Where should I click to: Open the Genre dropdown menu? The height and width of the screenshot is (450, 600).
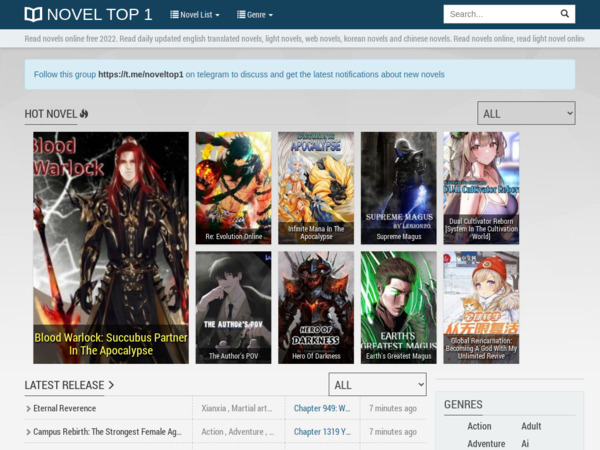(x=255, y=15)
